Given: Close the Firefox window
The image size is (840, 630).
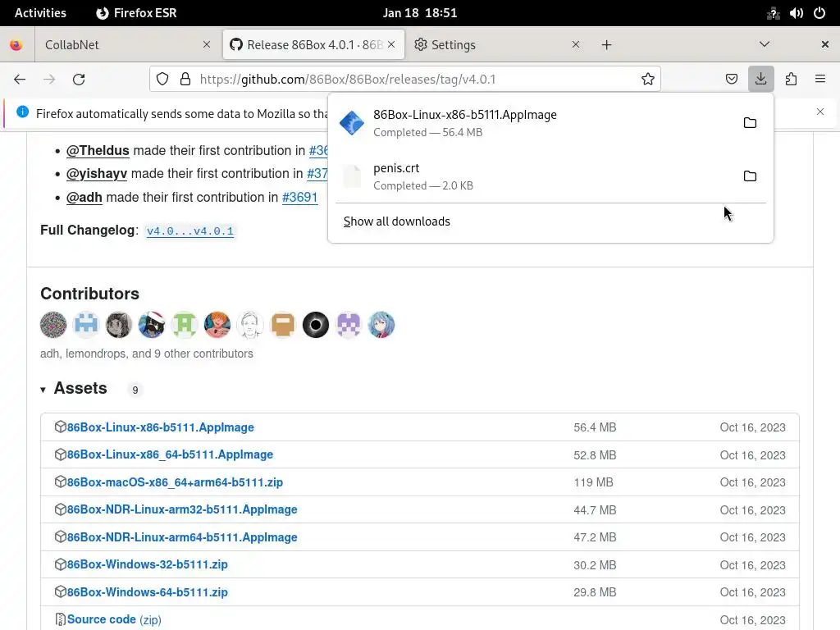Looking at the screenshot, I should pyautogui.click(x=825, y=44).
